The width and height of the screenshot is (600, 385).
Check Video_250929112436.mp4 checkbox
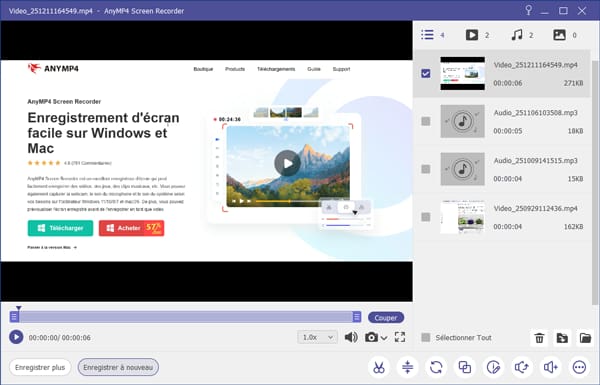(426, 217)
